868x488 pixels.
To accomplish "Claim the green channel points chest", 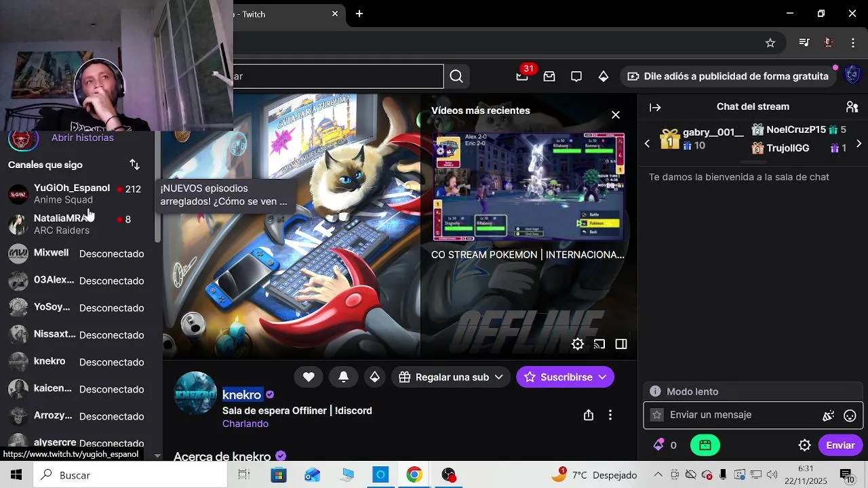I will tap(705, 445).
